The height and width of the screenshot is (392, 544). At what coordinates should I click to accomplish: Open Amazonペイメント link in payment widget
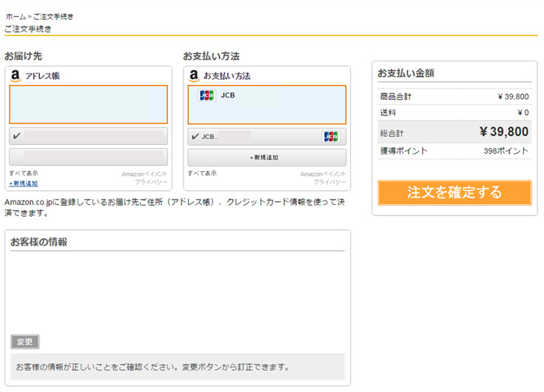pyautogui.click(x=323, y=174)
